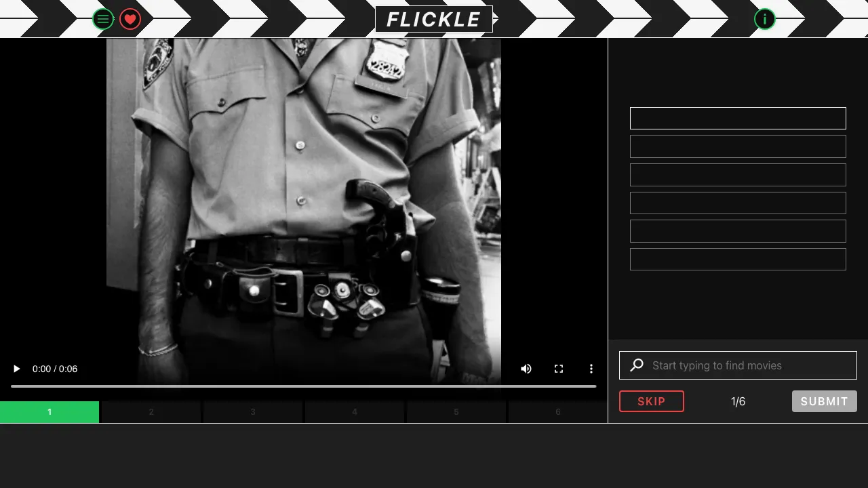Image resolution: width=868 pixels, height=488 pixels.
Task: Select clip segment 5
Action: pos(456,412)
